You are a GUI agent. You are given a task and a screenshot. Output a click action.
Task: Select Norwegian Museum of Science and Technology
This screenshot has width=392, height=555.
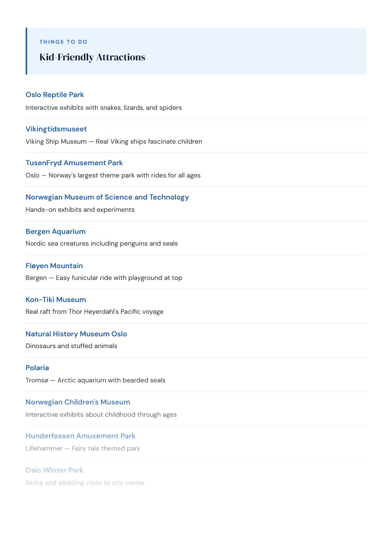[107, 197]
